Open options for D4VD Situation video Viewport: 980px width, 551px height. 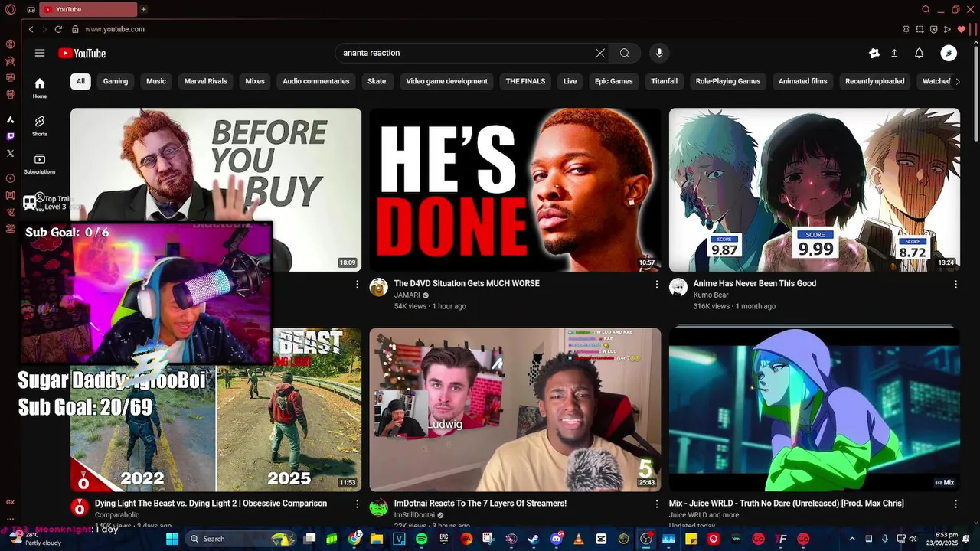click(x=656, y=284)
